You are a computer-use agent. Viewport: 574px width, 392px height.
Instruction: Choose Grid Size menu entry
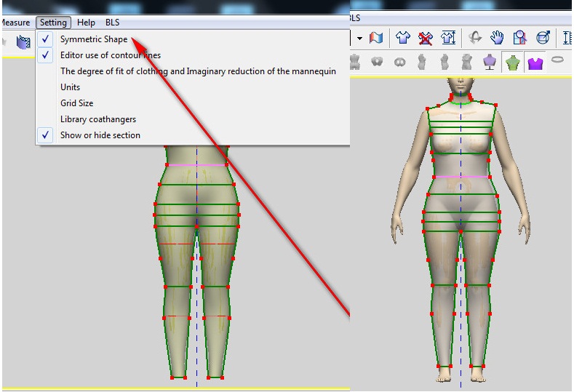(x=76, y=103)
